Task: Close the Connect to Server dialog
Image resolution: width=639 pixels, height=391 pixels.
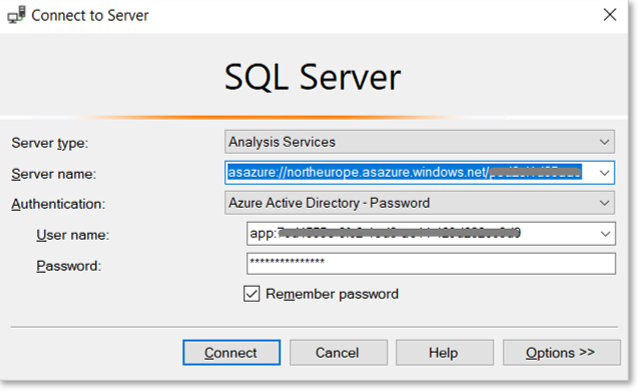Action: [610, 15]
